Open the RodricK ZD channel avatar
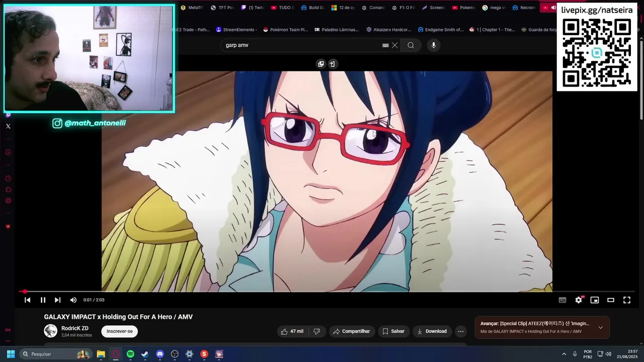Viewport: 644px width, 362px height. pos(51,331)
